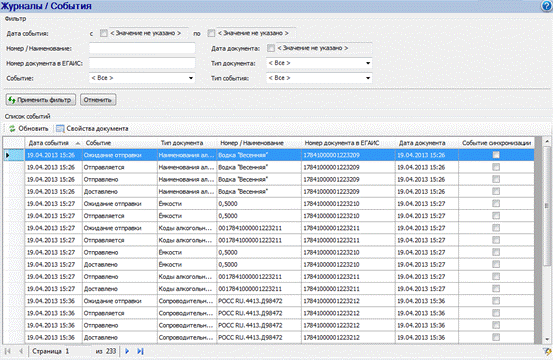This screenshot has width=553, height=360.
Task: Toggle sync checkbox in Ожидание отправки Ёмкости row
Action: pyautogui.click(x=496, y=203)
